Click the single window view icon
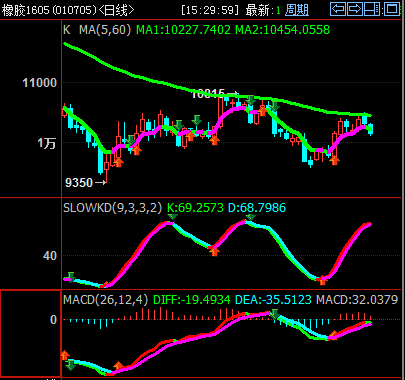This screenshot has height=380, width=405. (392, 9)
